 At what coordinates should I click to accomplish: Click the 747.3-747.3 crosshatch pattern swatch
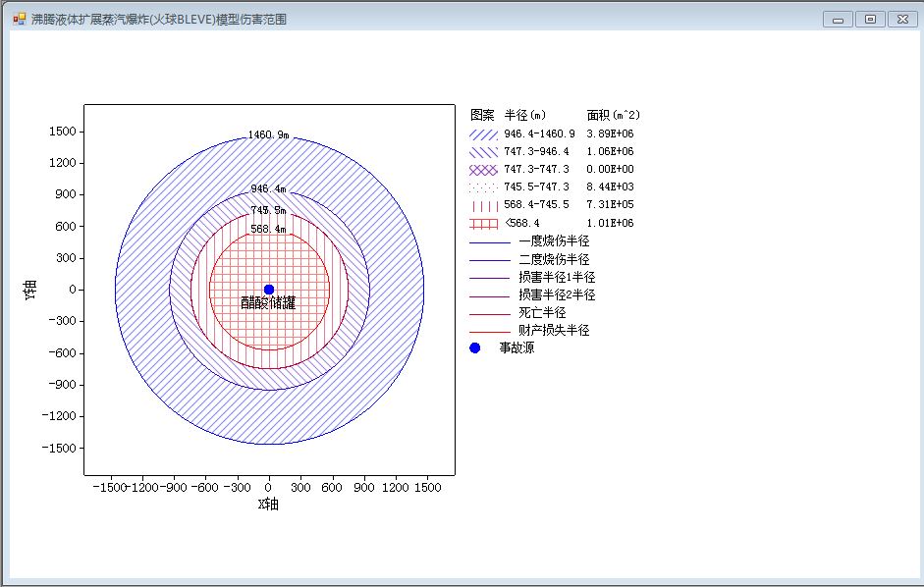483,170
